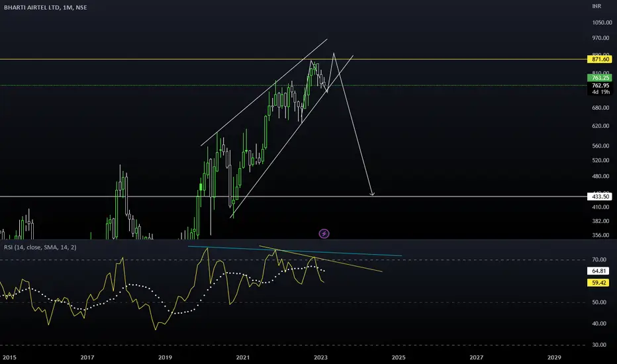Click the 2029 time axis label
This screenshot has width=617, height=364.
click(x=554, y=357)
